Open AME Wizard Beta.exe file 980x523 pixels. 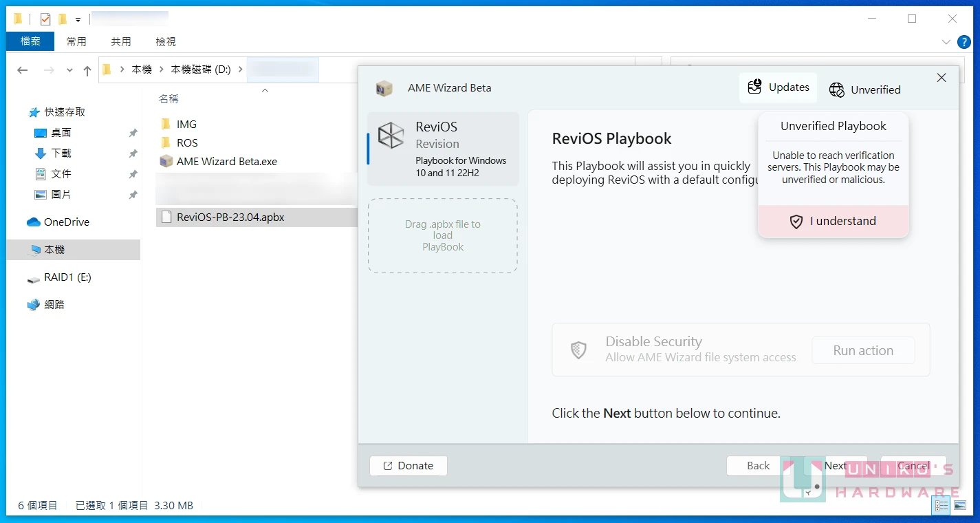(226, 162)
